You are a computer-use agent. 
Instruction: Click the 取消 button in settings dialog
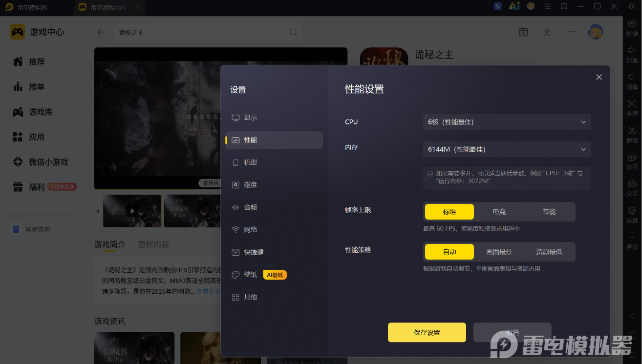point(512,332)
